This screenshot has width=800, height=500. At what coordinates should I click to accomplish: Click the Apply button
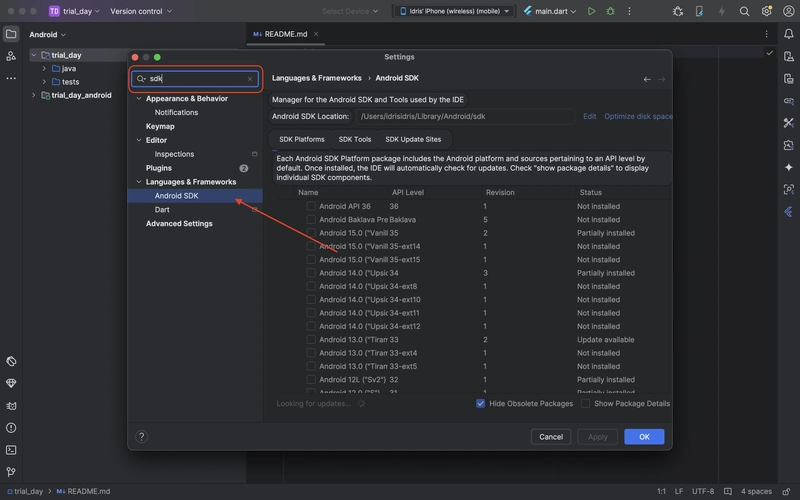coord(597,437)
